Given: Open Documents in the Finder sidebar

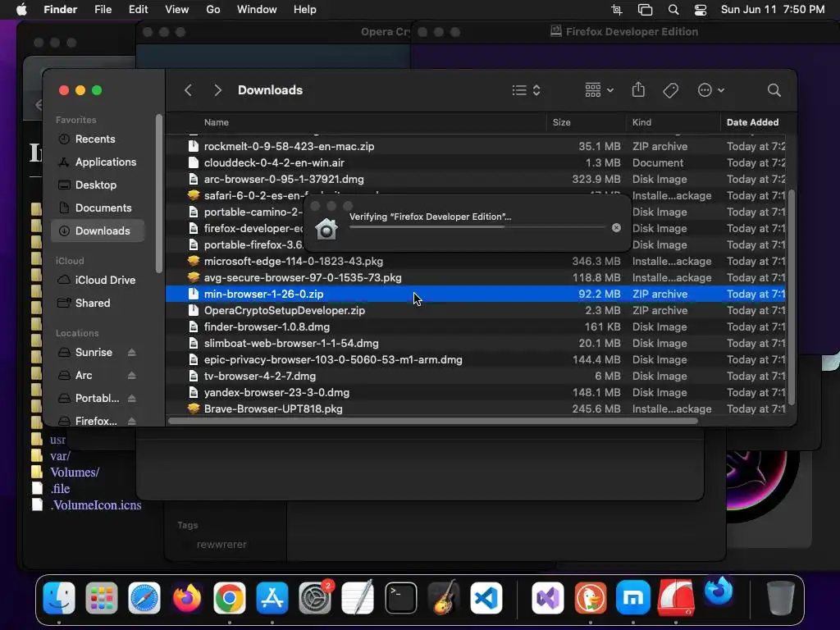Looking at the screenshot, I should 98,208.
